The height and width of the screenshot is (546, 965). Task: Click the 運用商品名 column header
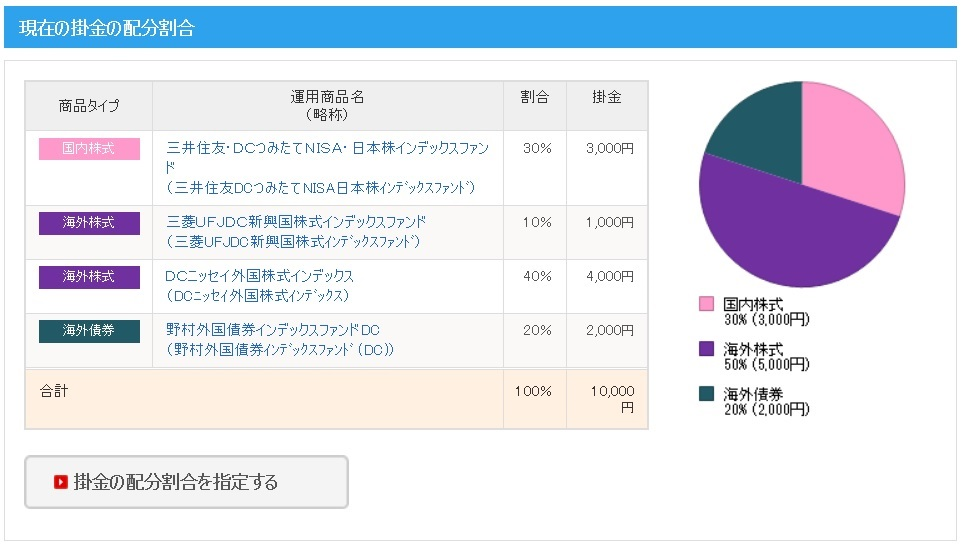click(x=327, y=106)
